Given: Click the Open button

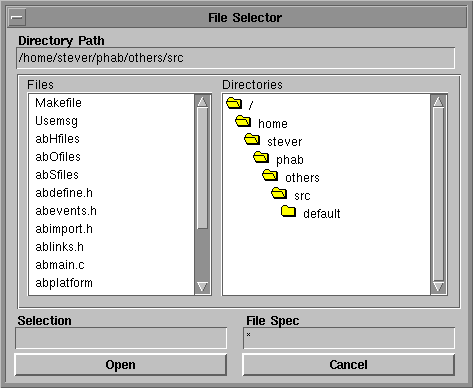Looking at the screenshot, I should (121, 365).
